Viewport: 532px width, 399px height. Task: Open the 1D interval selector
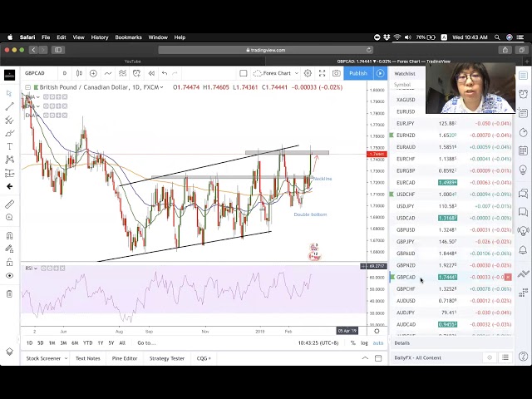[64, 73]
